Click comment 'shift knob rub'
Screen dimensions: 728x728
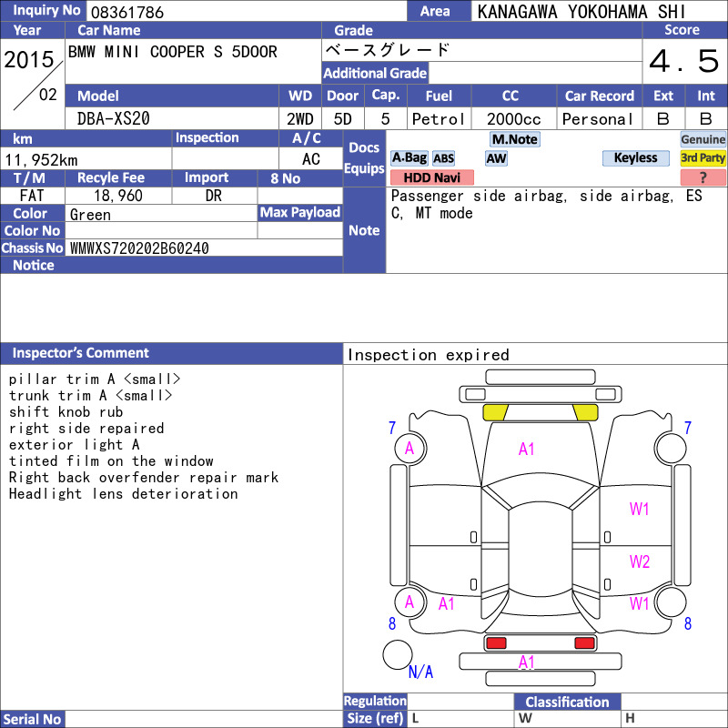coord(66,412)
